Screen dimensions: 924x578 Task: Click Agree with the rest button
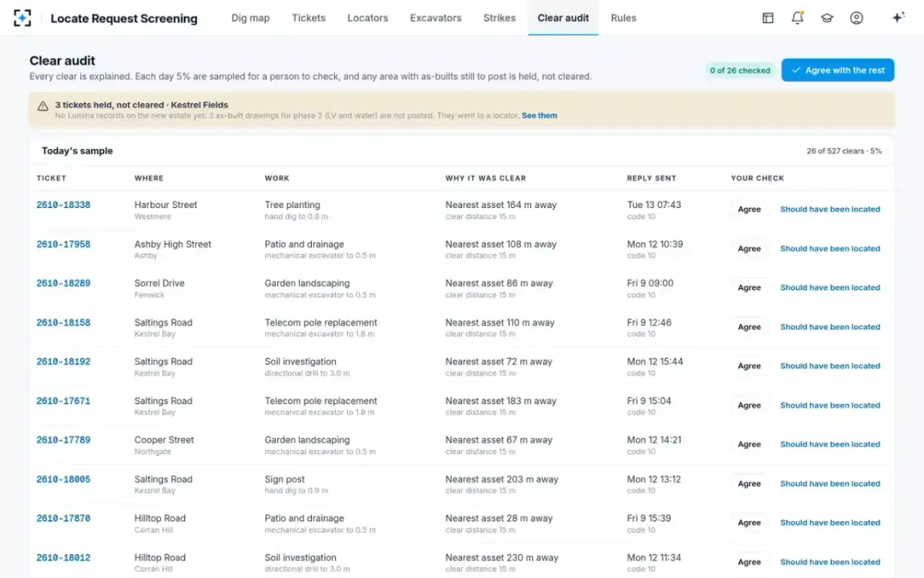pyautogui.click(x=838, y=70)
